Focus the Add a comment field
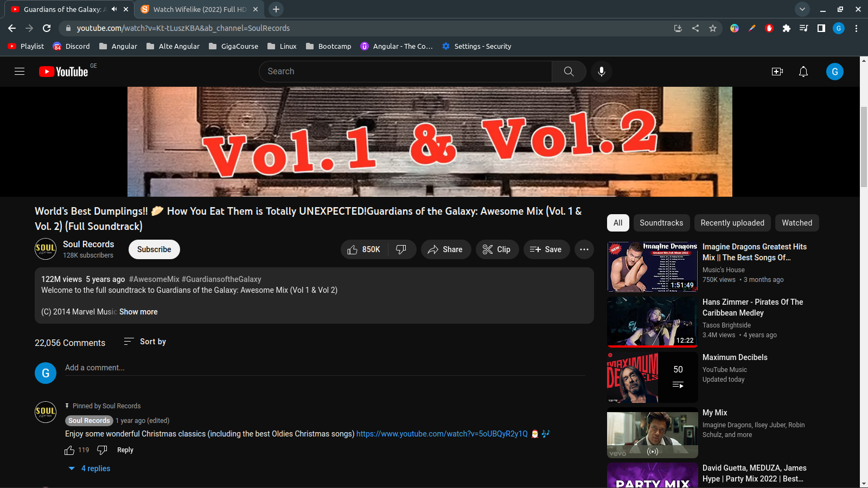The image size is (868, 488). (325, 368)
